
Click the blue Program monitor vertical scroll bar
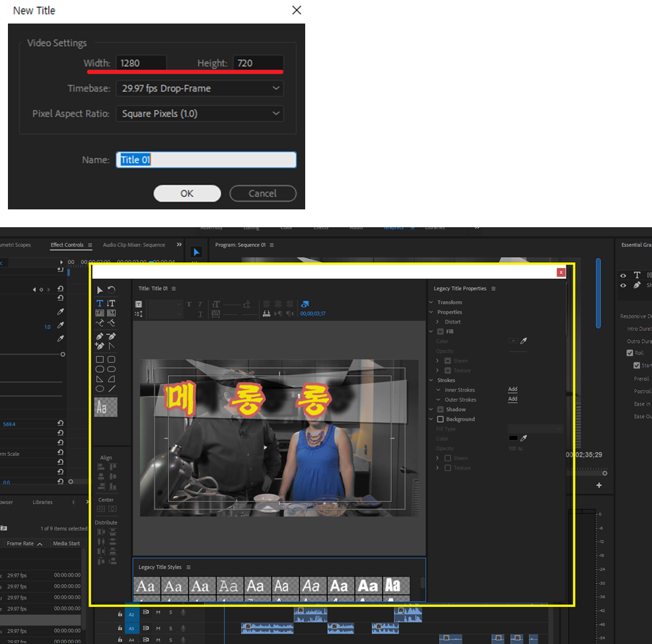(598, 293)
